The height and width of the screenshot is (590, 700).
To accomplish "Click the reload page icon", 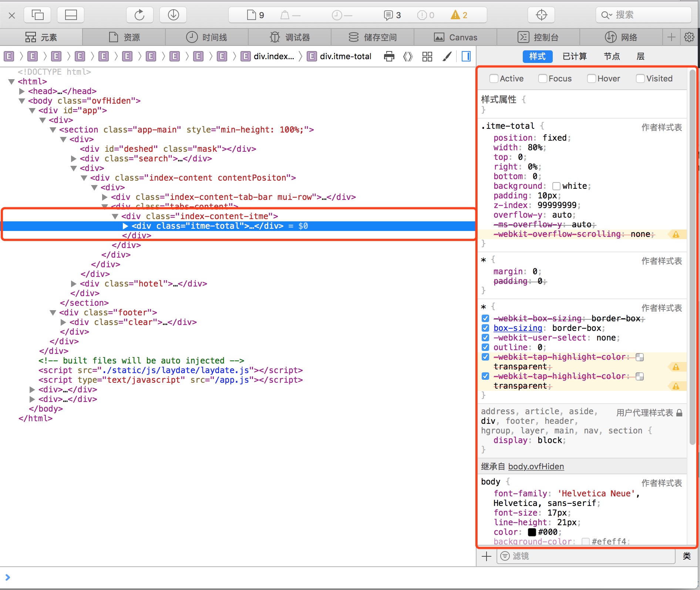I will 139,15.
